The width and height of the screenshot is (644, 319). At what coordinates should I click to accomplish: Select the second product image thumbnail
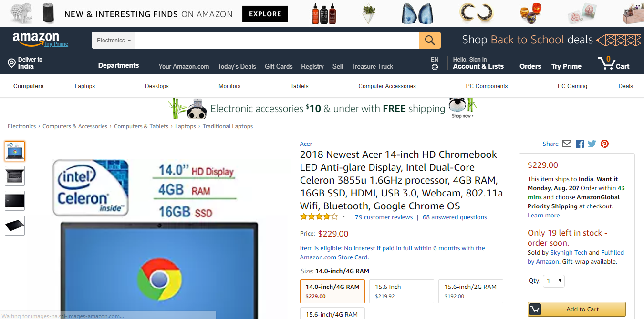(15, 176)
